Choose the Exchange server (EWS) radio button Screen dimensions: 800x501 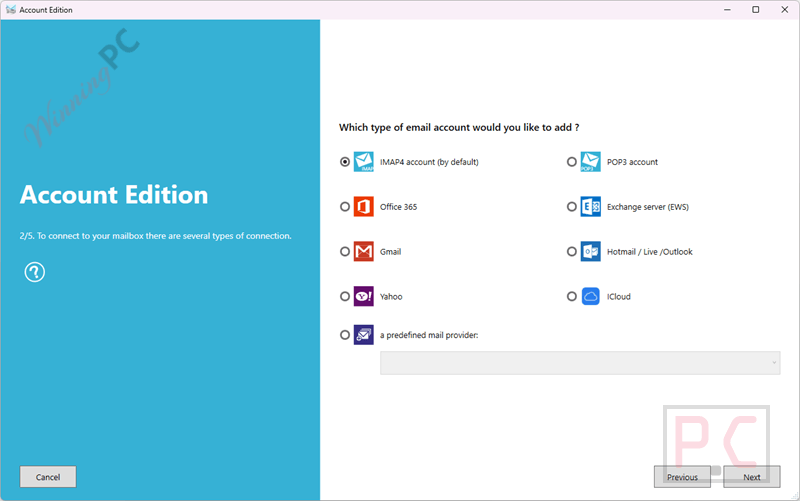[571, 207]
